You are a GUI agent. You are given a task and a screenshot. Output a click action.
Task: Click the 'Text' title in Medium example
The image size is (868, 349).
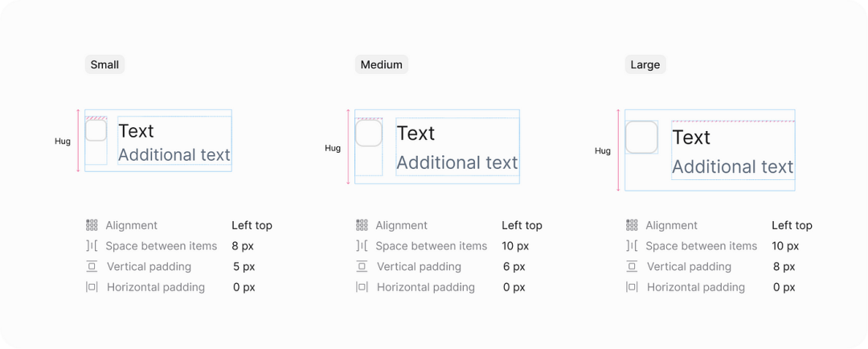tap(416, 133)
